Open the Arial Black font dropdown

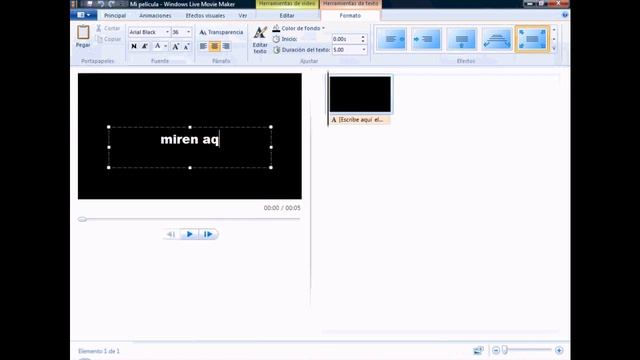tap(167, 32)
